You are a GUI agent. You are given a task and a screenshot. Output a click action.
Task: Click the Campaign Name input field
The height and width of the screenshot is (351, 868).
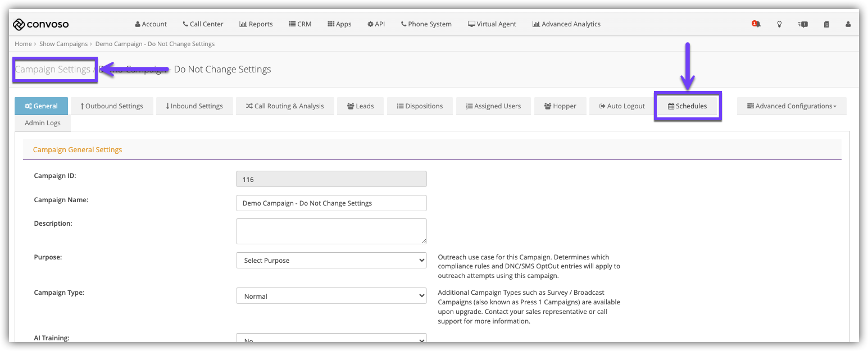(331, 203)
